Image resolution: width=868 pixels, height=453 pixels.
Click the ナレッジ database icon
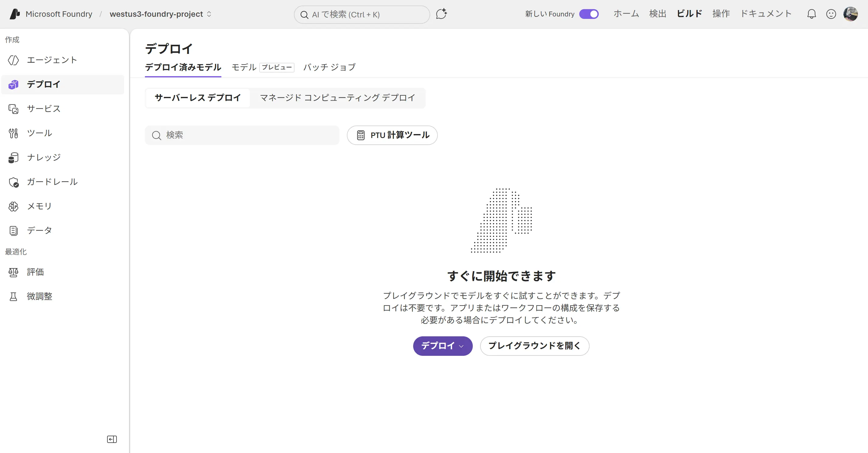tap(13, 157)
